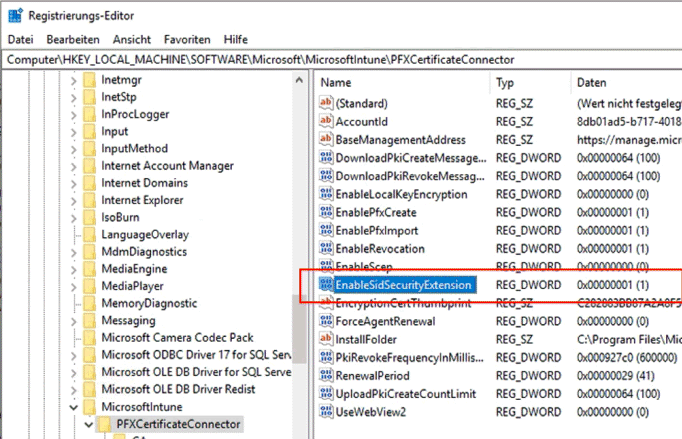
Task: Collapse the MicrosoftIntune key
Action: 74,408
